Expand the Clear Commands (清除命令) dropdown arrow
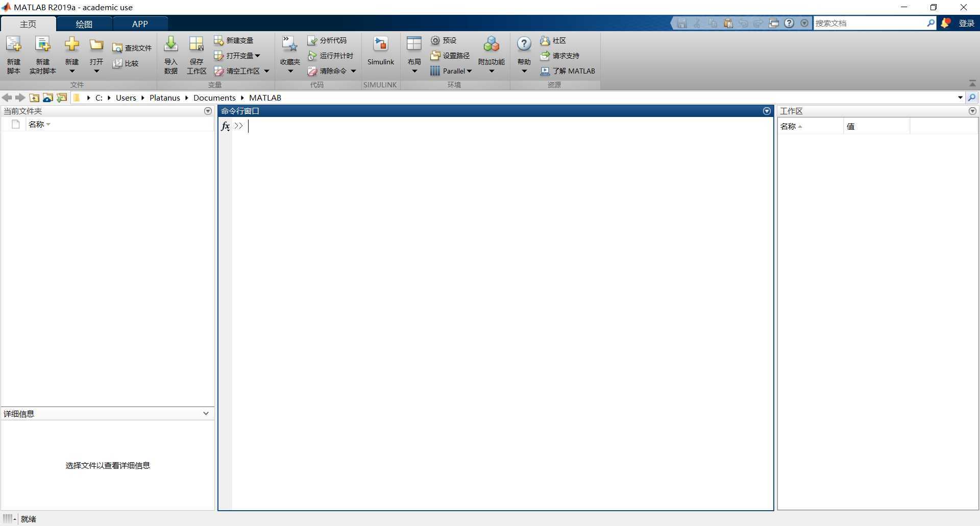The image size is (980, 526). 353,71
